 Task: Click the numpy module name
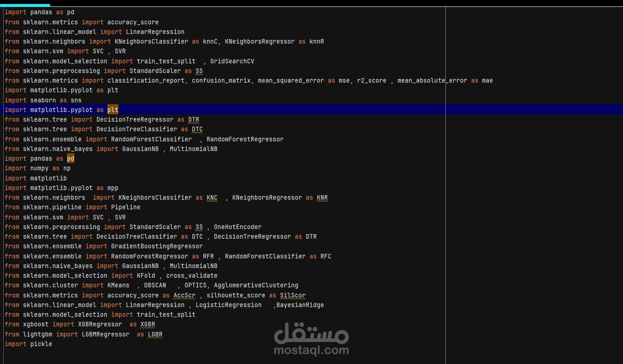(39, 168)
